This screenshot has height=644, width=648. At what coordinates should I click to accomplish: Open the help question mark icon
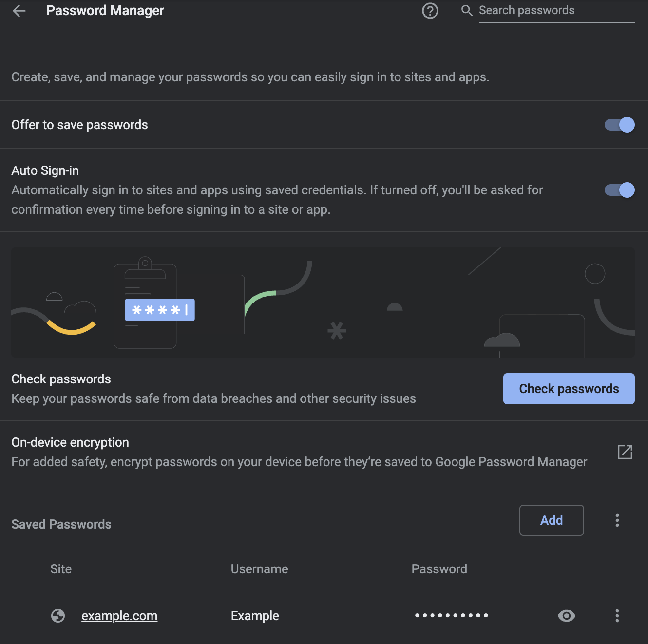(430, 11)
